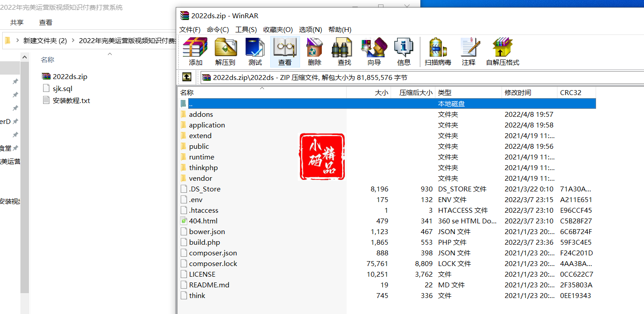Open the 文件(F) menu

tap(190, 29)
